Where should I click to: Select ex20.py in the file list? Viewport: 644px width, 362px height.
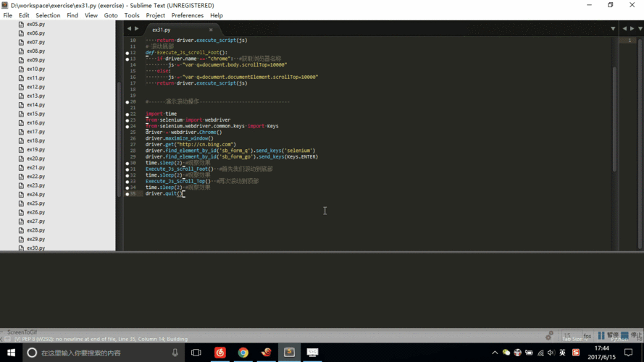(x=35, y=159)
